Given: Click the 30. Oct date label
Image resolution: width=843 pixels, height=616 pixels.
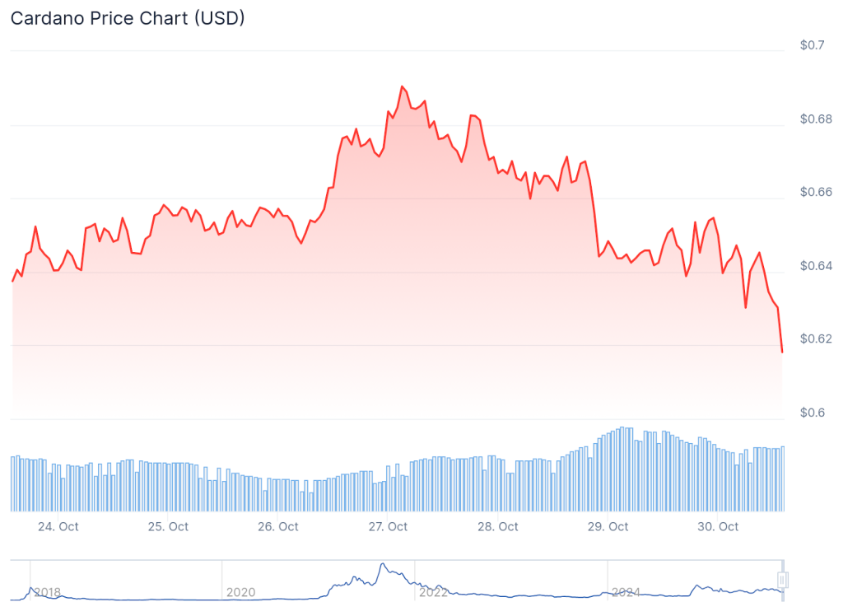Looking at the screenshot, I should tap(718, 527).
